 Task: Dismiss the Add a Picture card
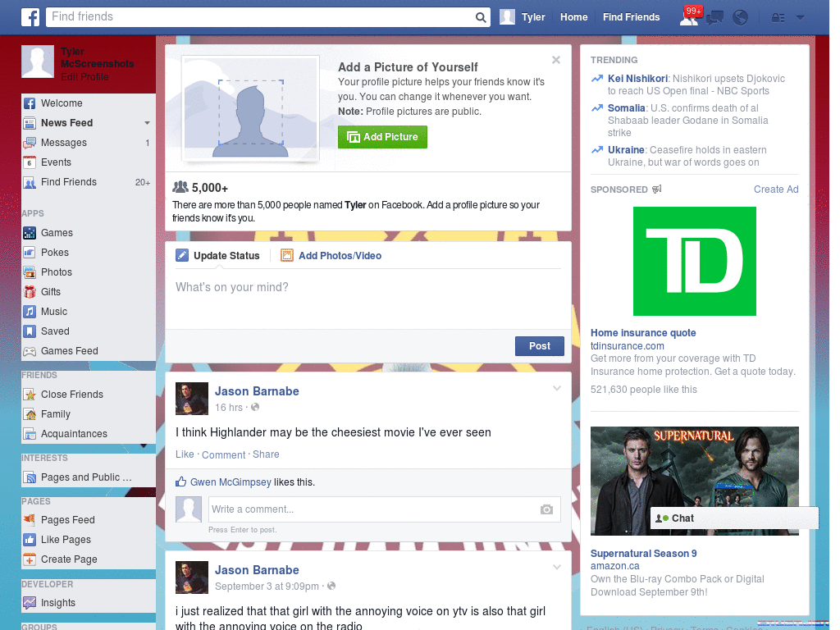(556, 60)
